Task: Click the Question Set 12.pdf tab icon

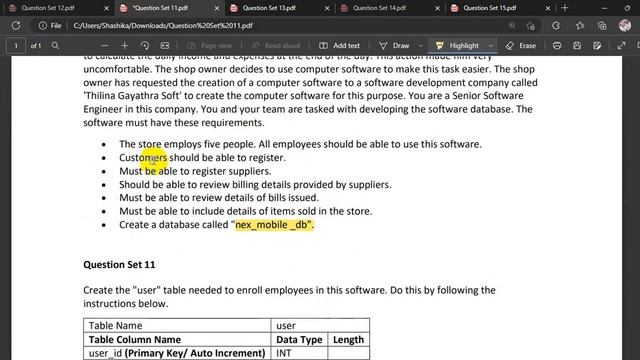Action: coord(13,8)
